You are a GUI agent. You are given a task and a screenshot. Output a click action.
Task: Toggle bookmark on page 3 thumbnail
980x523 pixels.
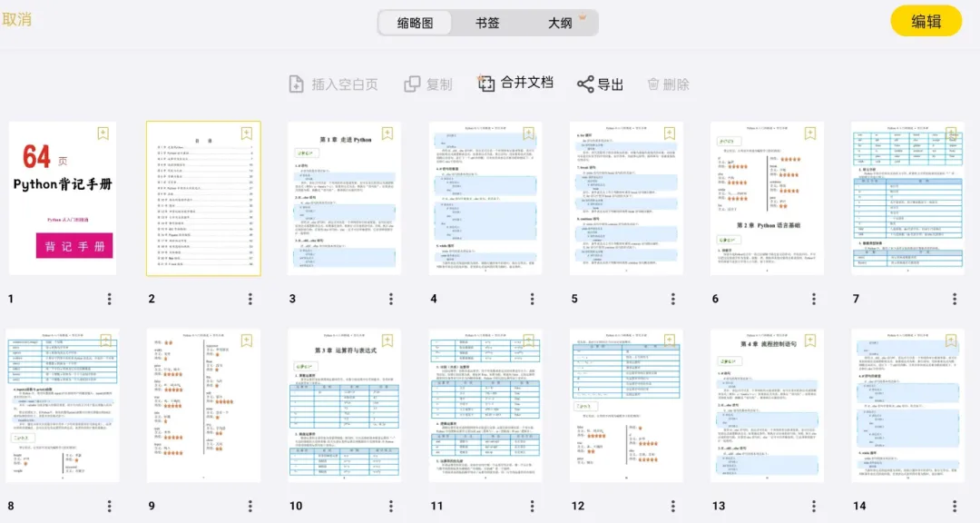click(387, 133)
